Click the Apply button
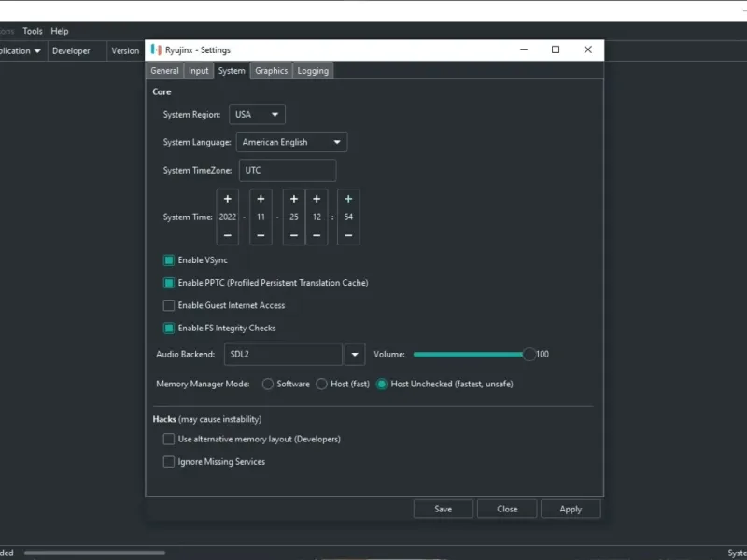 571,509
